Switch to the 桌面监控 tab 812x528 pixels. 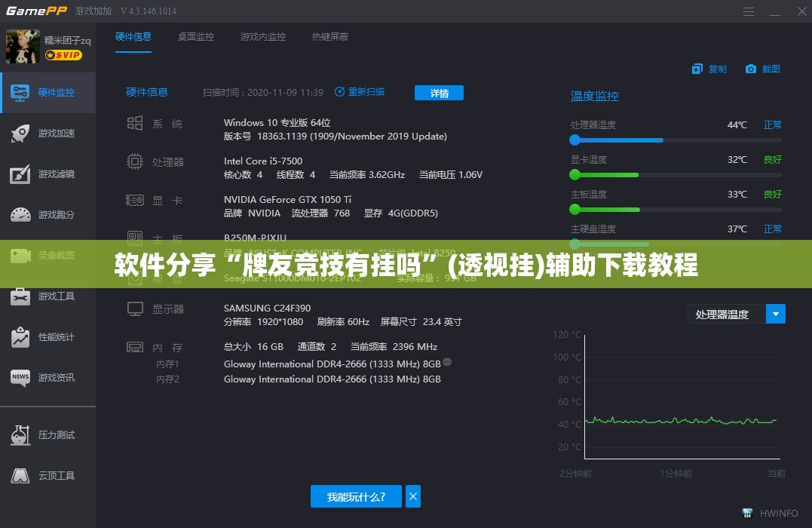196,37
